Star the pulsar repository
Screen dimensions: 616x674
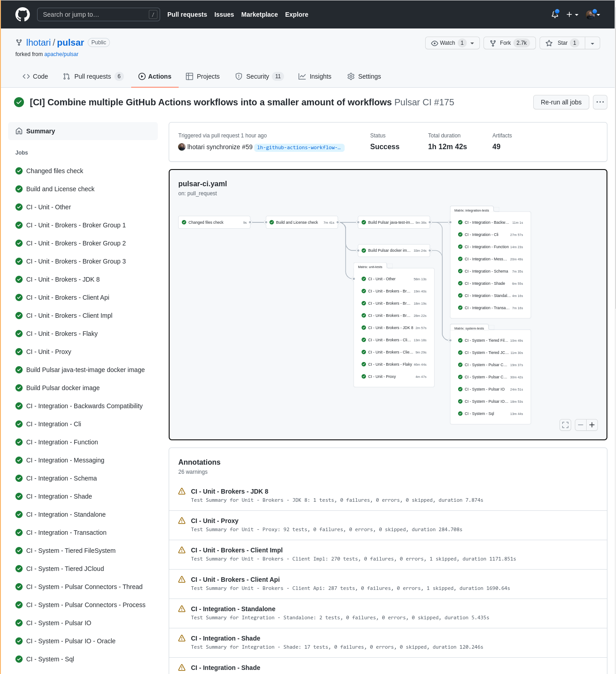coord(562,43)
